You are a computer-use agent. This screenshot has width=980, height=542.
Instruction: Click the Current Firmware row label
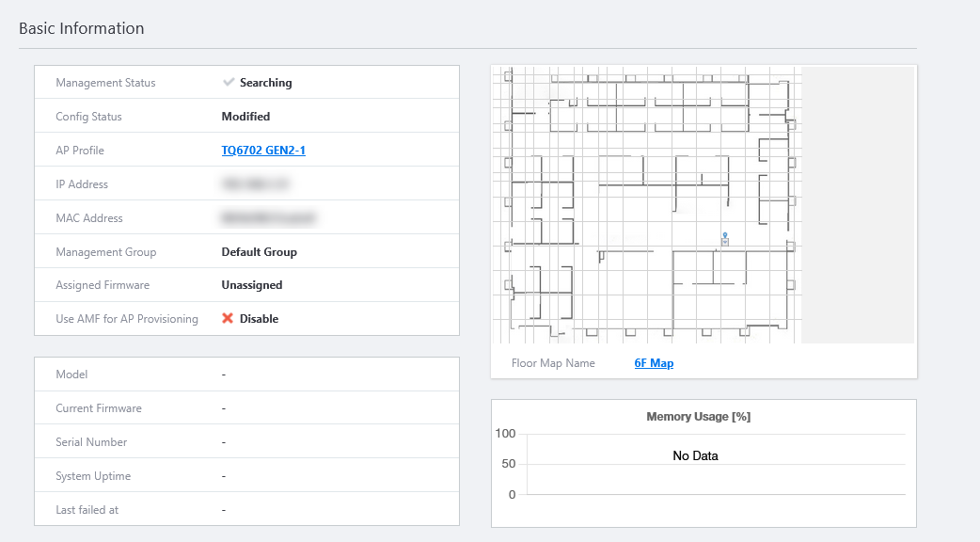pyautogui.click(x=99, y=408)
